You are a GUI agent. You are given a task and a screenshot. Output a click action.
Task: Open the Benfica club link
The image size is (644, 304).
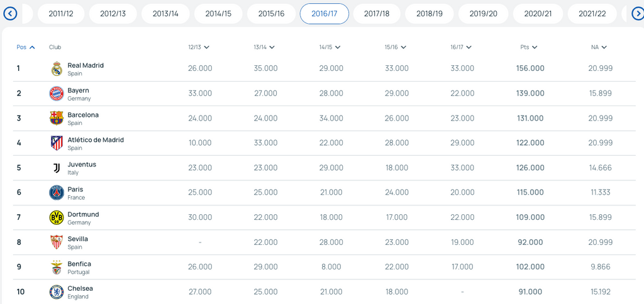(79, 264)
